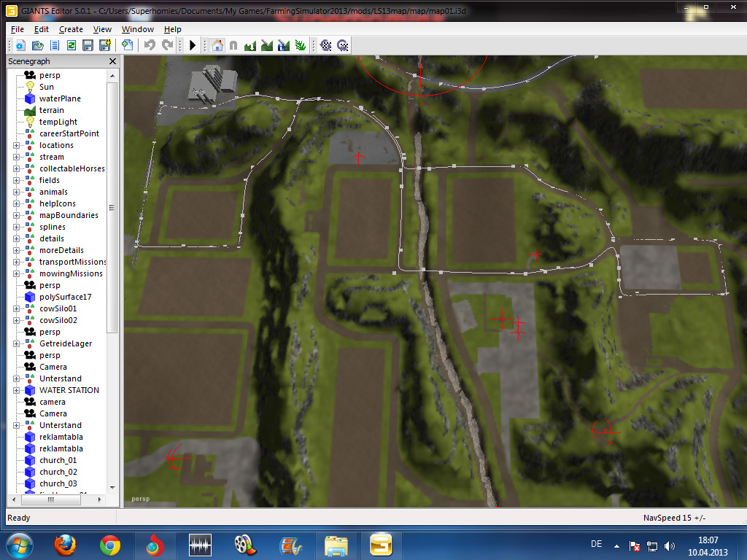Click the import plus-page icon
The image size is (747, 560).
click(x=127, y=45)
